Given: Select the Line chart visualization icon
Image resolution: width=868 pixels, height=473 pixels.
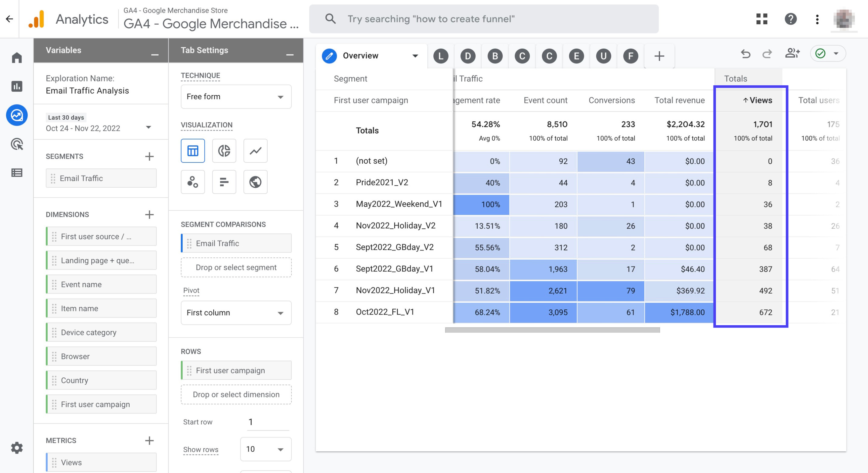Looking at the screenshot, I should click(x=256, y=151).
